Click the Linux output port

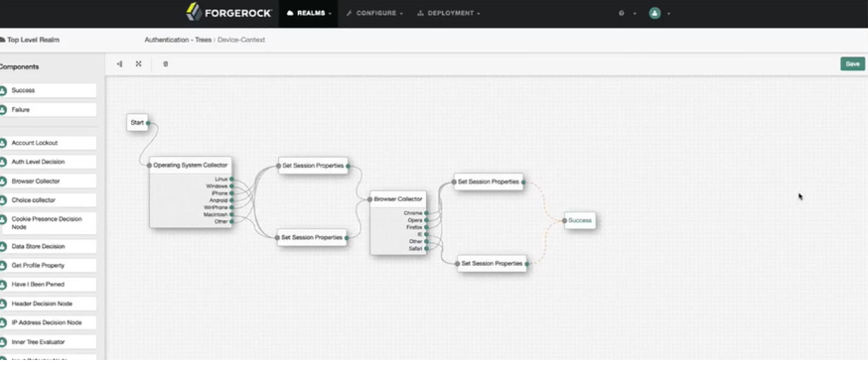[231, 180]
